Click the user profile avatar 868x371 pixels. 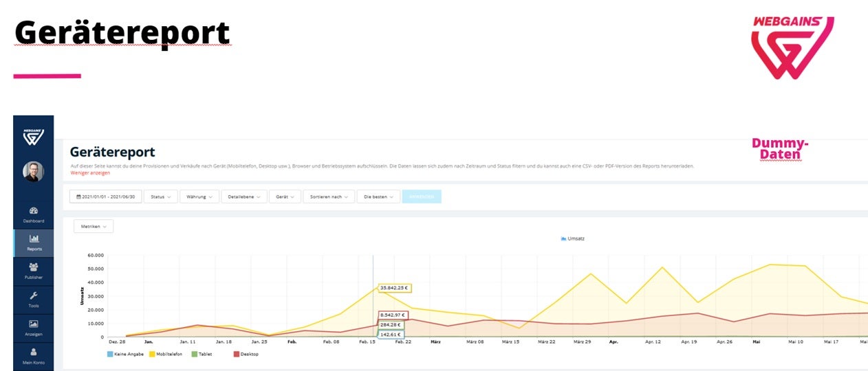[33, 172]
